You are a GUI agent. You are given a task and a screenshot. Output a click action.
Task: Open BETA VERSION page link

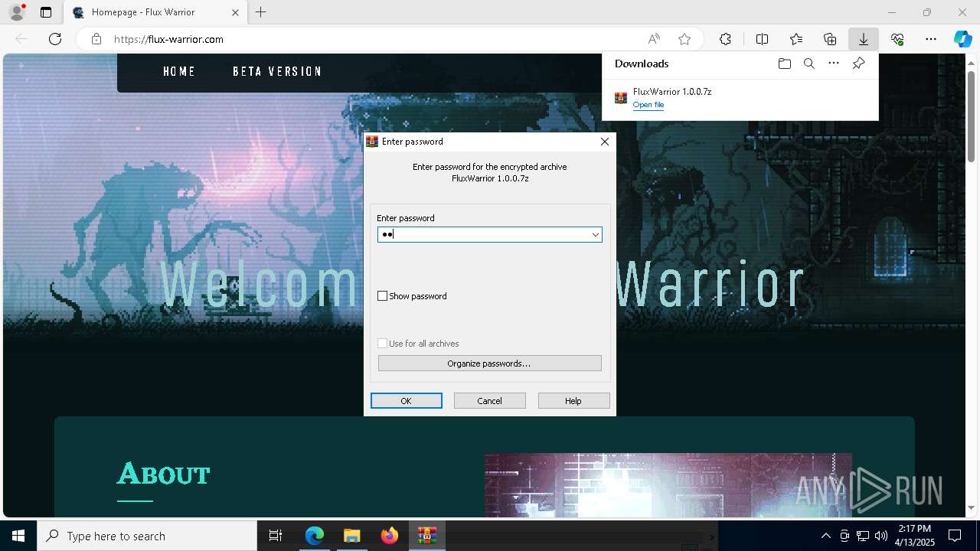point(277,71)
